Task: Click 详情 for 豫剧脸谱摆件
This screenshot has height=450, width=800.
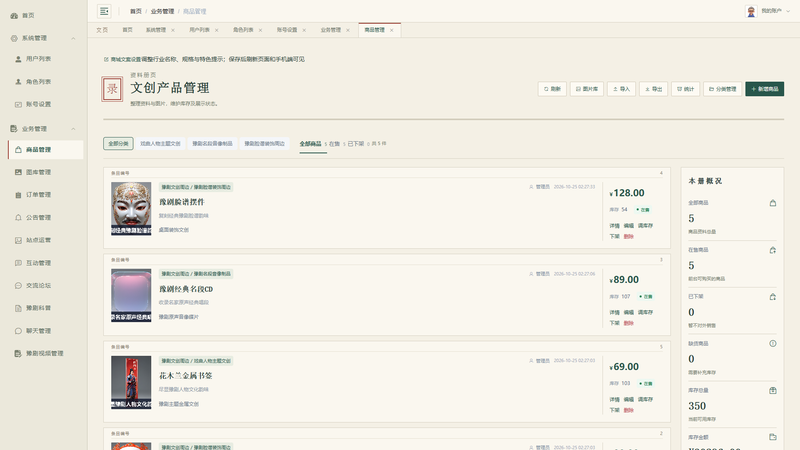Action: [614, 226]
